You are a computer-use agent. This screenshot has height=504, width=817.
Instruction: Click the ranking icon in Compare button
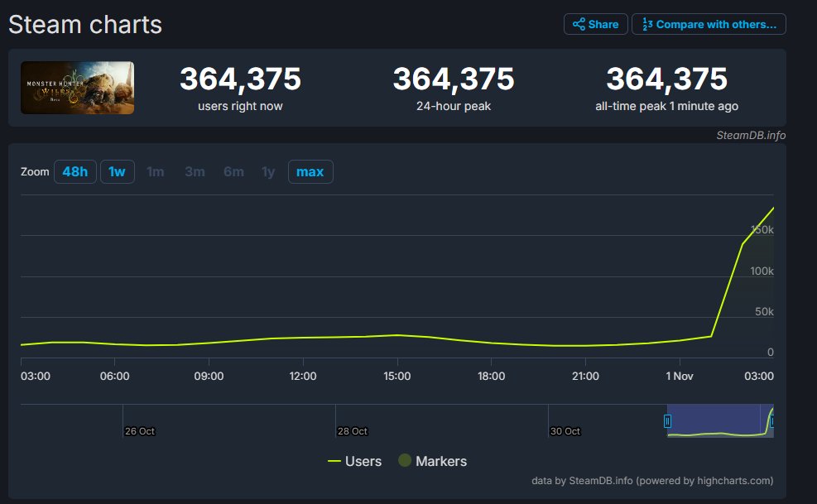point(647,24)
